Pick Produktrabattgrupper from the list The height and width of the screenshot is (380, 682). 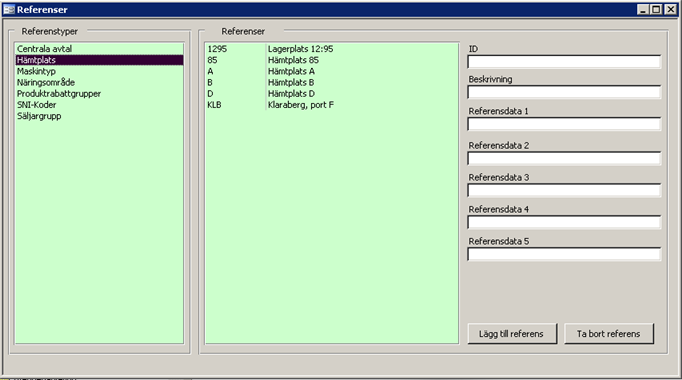[99, 94]
